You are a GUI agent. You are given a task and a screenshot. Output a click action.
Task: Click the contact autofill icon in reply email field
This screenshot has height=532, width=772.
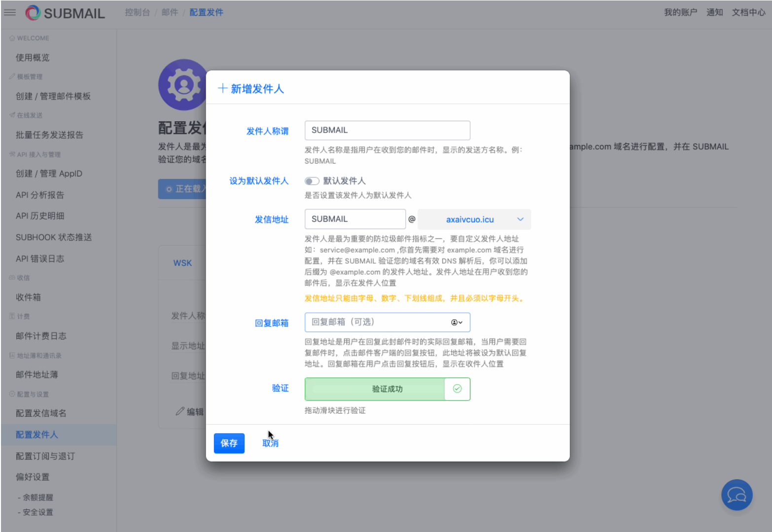click(x=456, y=322)
